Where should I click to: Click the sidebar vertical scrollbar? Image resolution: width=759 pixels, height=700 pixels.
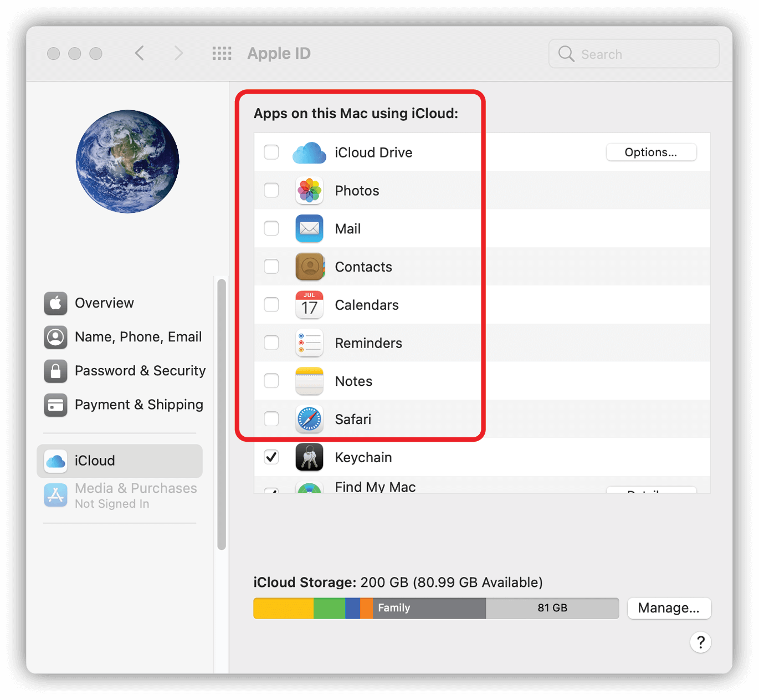tap(222, 414)
